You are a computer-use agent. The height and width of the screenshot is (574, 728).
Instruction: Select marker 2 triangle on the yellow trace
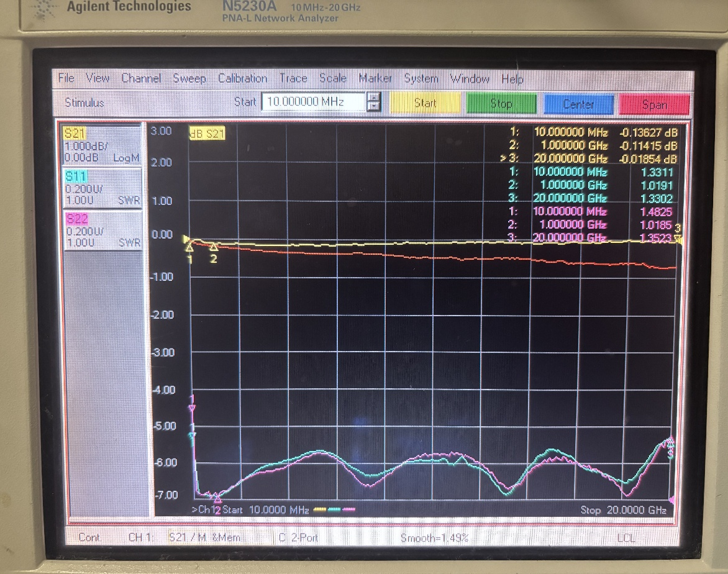pos(213,248)
